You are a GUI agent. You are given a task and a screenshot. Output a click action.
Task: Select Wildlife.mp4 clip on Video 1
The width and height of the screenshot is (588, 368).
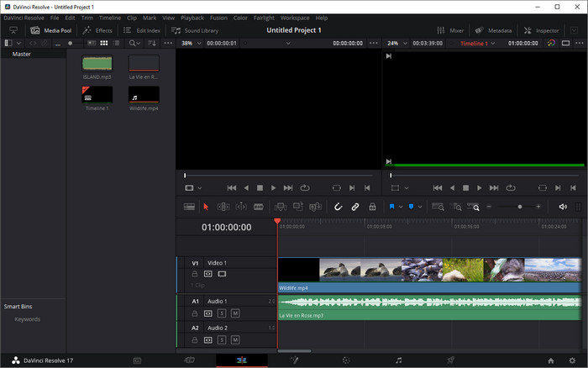pyautogui.click(x=430, y=276)
